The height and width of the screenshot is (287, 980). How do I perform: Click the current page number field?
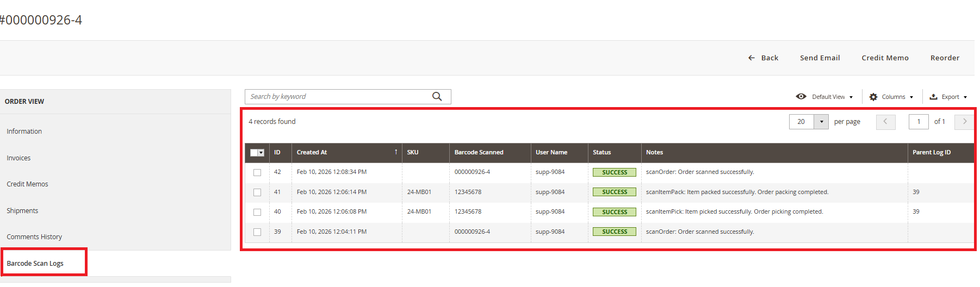(x=919, y=122)
